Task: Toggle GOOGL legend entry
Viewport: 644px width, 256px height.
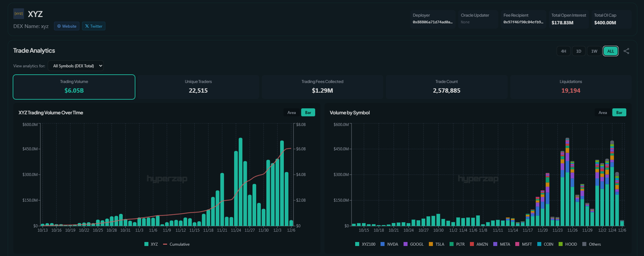Action: click(x=414, y=244)
